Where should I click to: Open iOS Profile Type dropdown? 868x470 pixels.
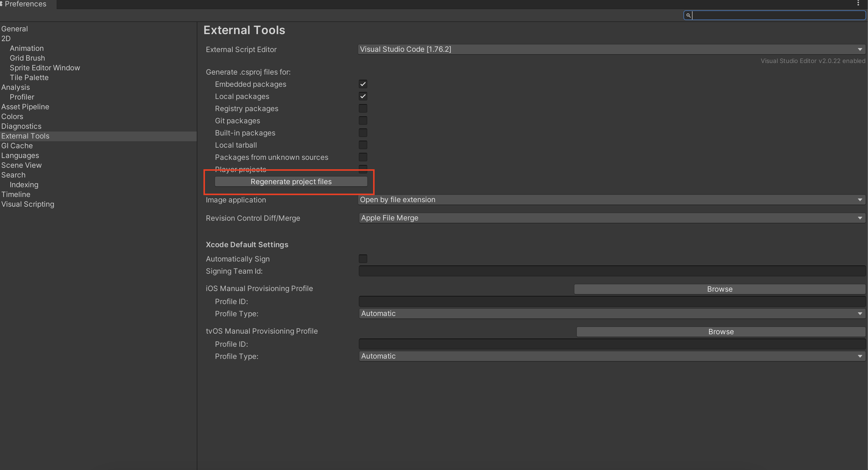coord(612,314)
